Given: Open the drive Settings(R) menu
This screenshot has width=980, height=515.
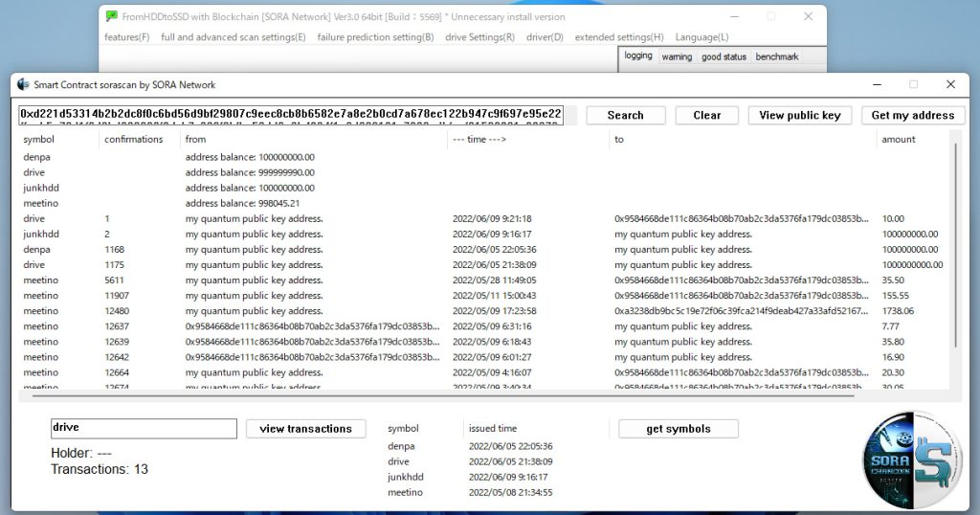Looking at the screenshot, I should coord(480,37).
